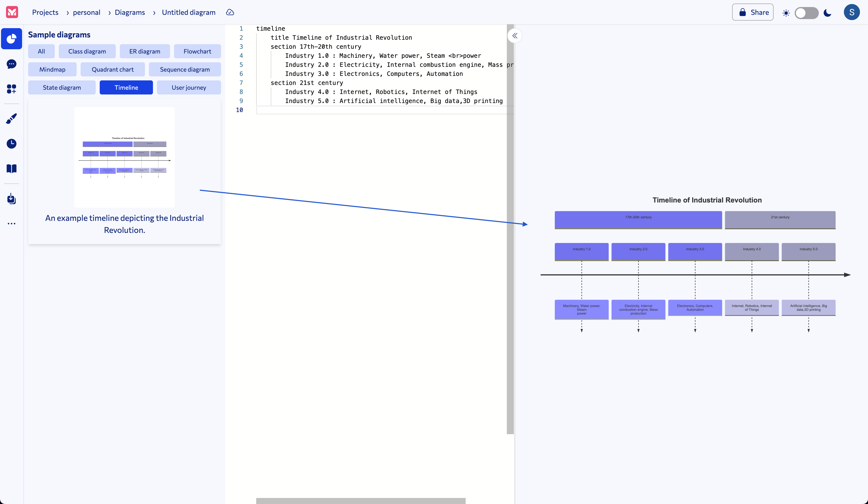
Task: Click the export/download icon in the sidebar
Action: [11, 199]
